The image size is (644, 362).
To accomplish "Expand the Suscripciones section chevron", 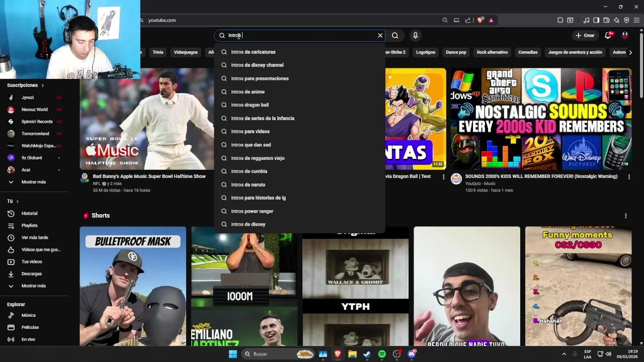I will coord(42,85).
